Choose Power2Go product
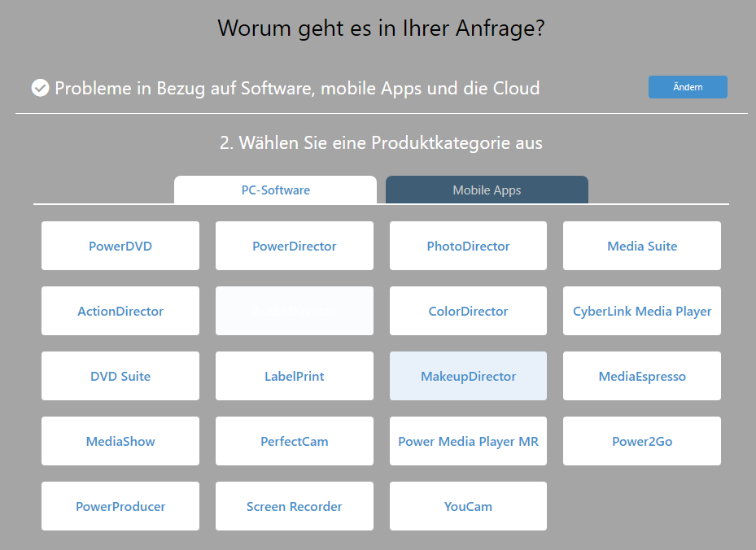 tap(642, 441)
